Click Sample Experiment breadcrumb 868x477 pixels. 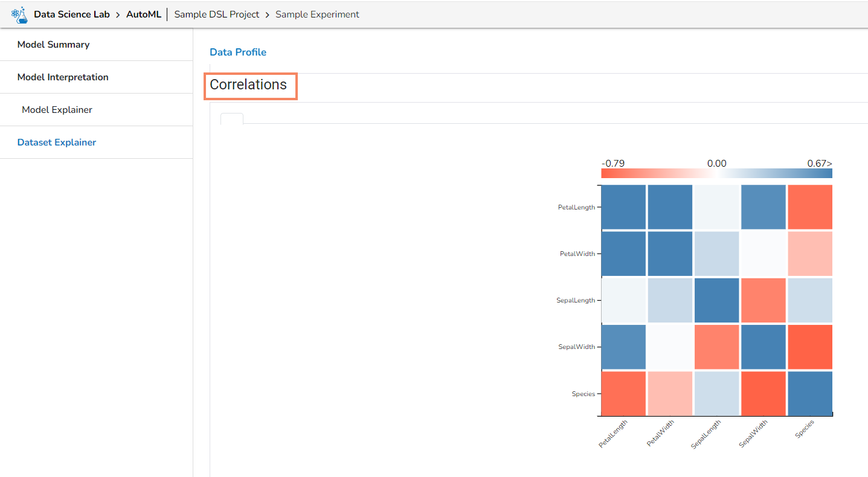(317, 14)
